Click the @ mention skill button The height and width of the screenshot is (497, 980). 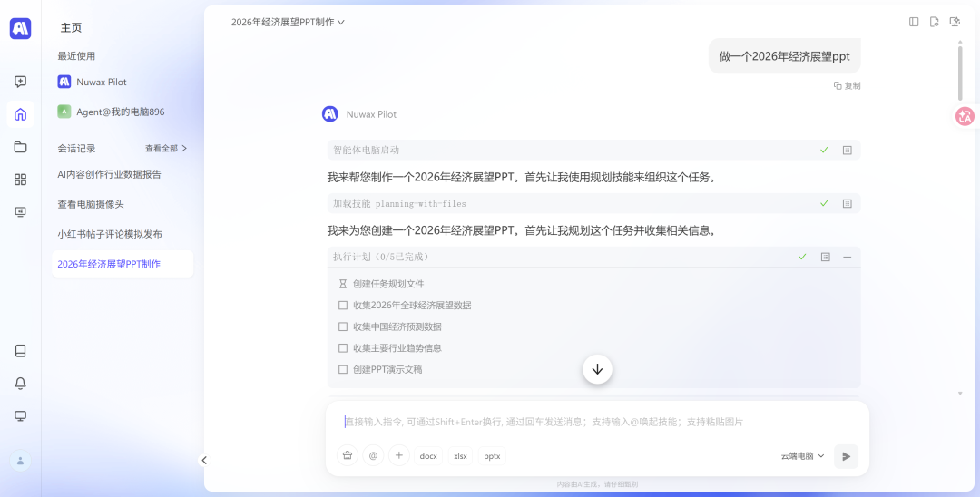(373, 456)
